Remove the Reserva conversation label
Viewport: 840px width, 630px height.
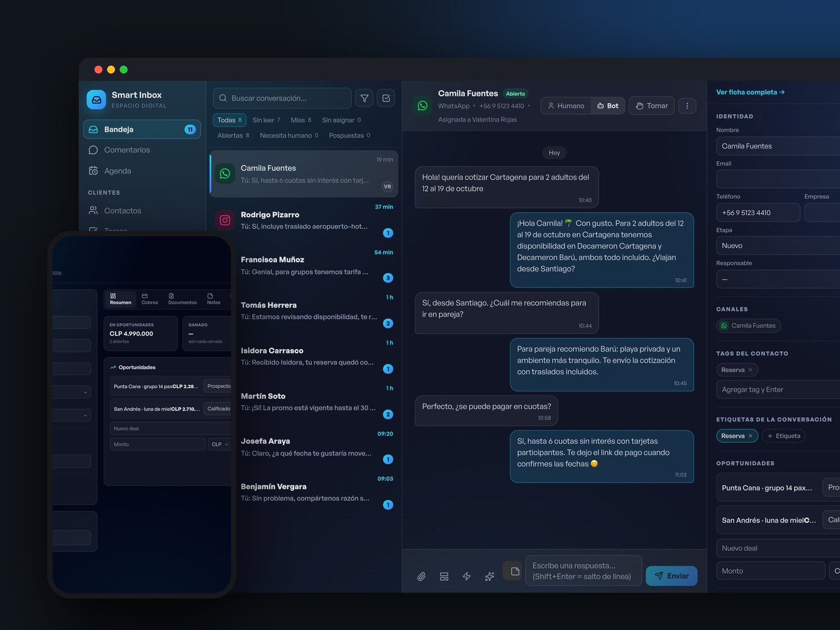(750, 436)
